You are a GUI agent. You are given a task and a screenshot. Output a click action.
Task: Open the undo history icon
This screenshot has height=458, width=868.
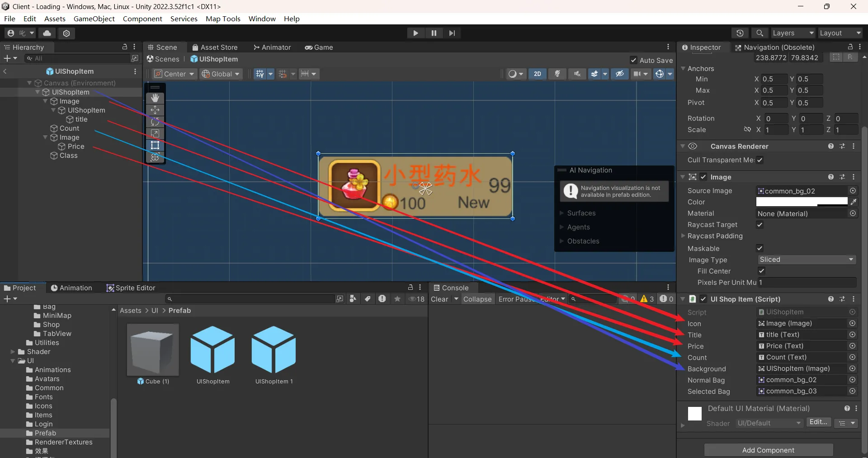click(740, 33)
